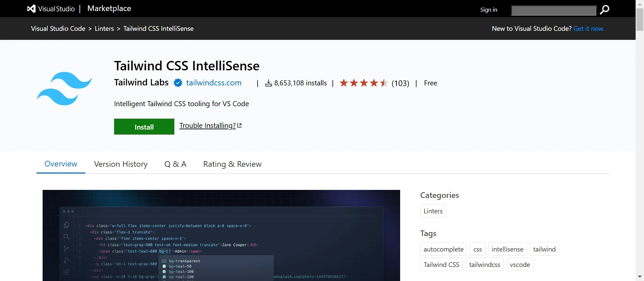
Task: Click the 8,653,108 installs text
Action: click(x=301, y=83)
